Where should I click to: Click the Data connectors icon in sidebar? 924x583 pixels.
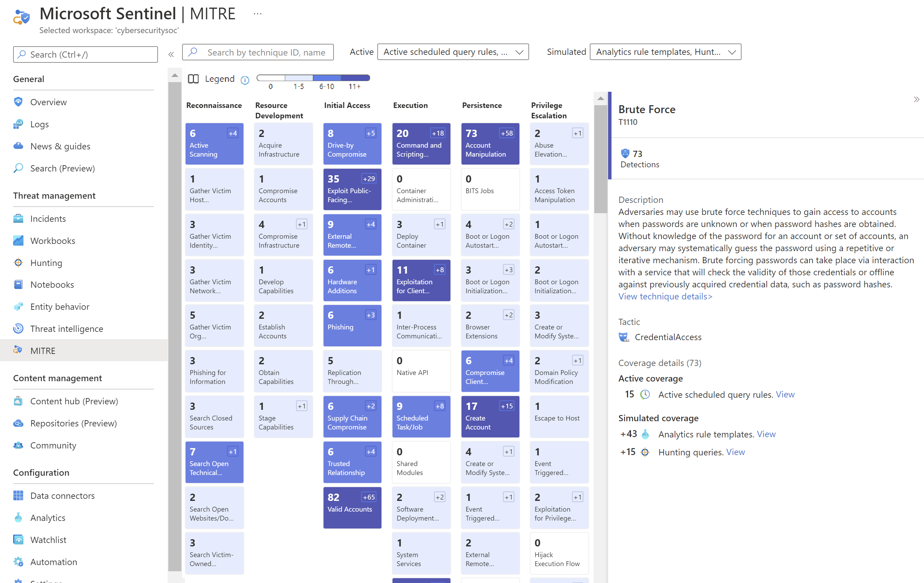[18, 495]
